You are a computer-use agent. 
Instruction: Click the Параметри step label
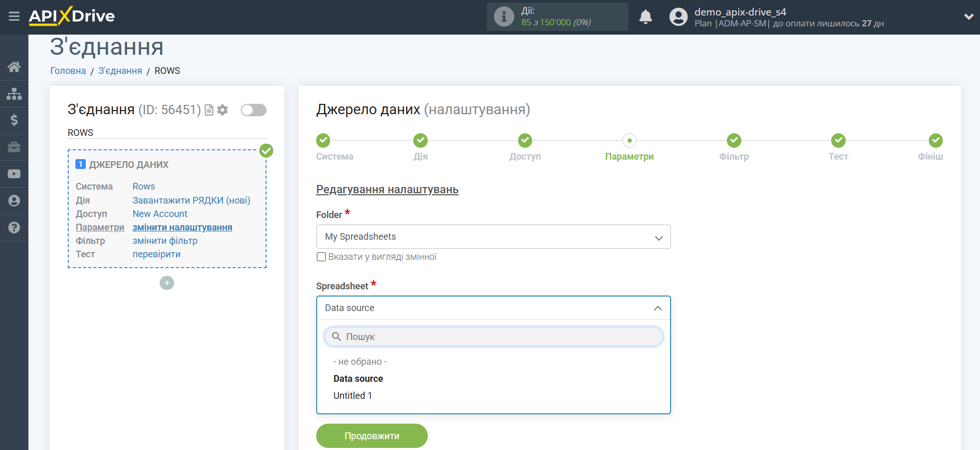point(629,157)
